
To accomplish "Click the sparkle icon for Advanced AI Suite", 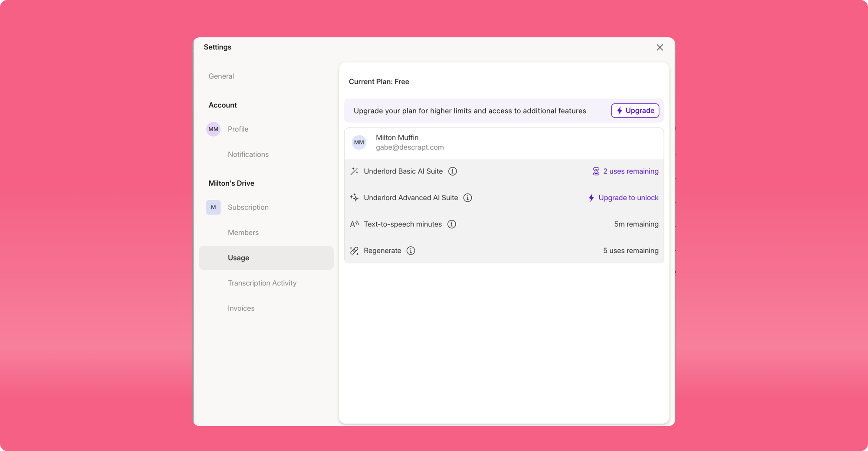I will pos(354,198).
